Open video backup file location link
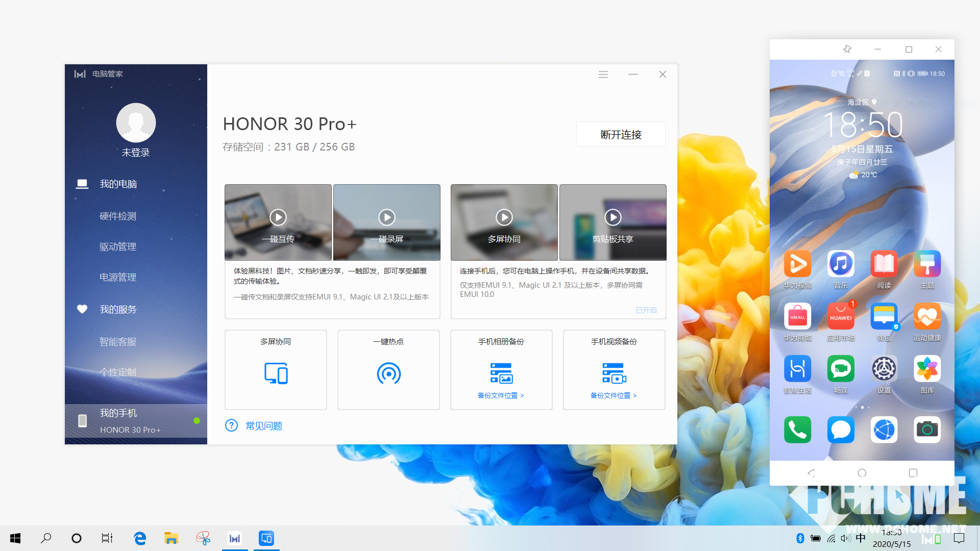 (x=614, y=395)
